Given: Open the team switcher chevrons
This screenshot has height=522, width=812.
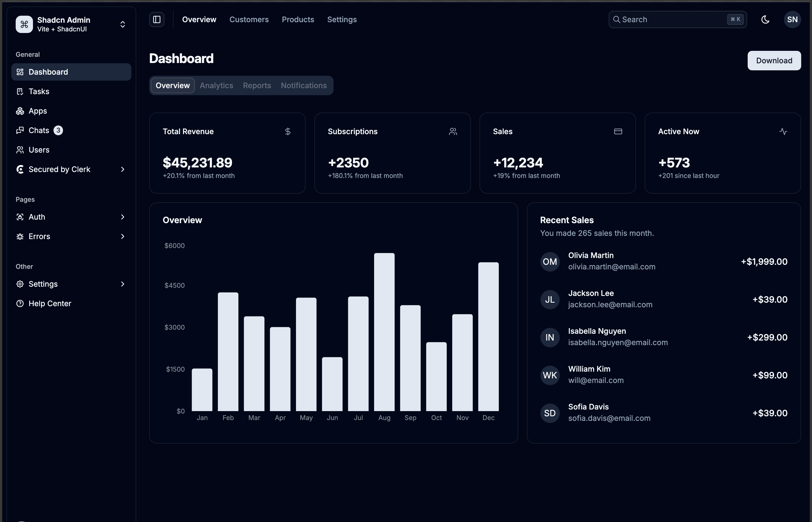Looking at the screenshot, I should tap(123, 24).
